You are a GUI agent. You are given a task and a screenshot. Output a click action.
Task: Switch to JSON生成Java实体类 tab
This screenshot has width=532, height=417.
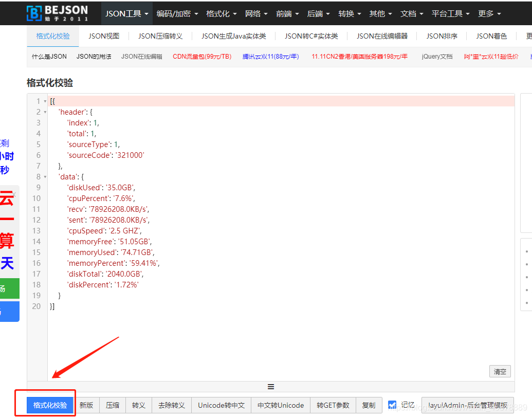point(233,36)
